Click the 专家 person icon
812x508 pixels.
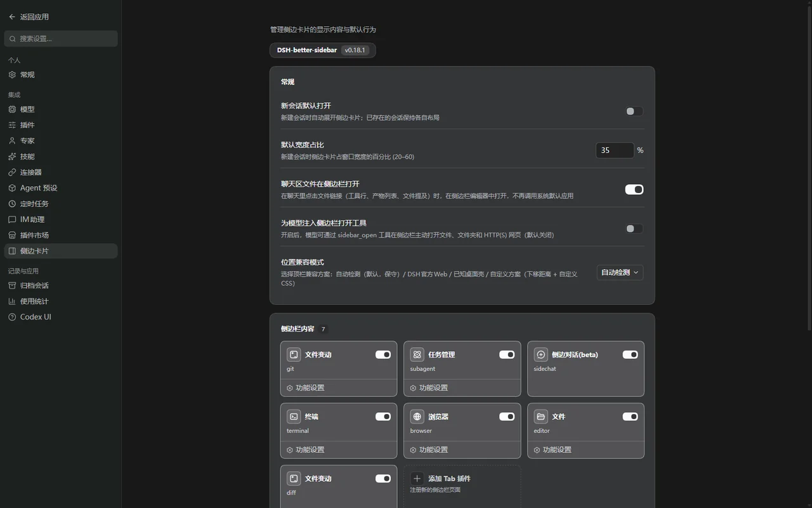12,141
